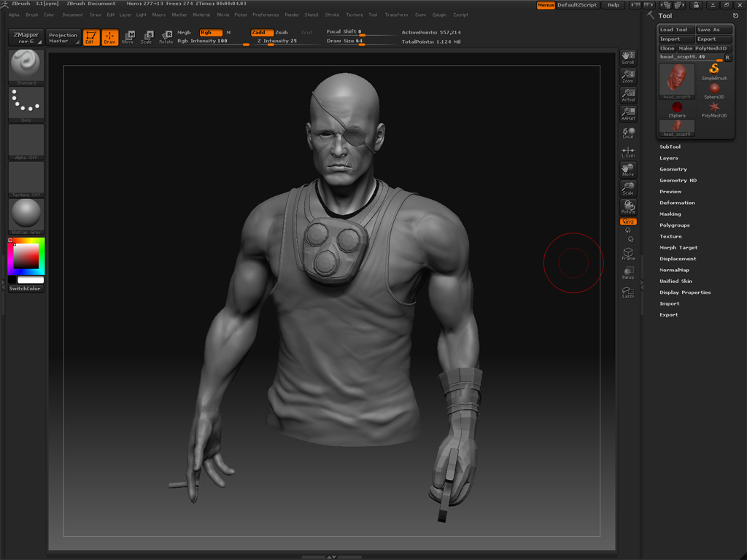Pick a hue in the color picker square

(x=26, y=256)
